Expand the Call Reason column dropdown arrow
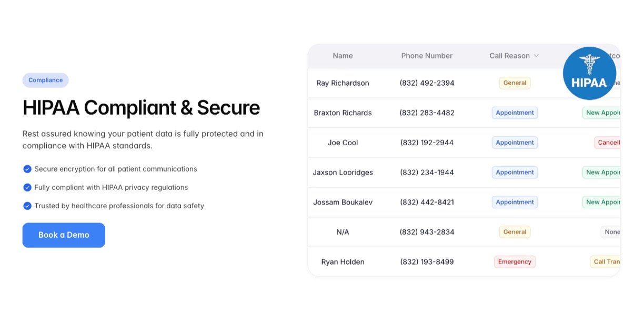 [x=536, y=56]
